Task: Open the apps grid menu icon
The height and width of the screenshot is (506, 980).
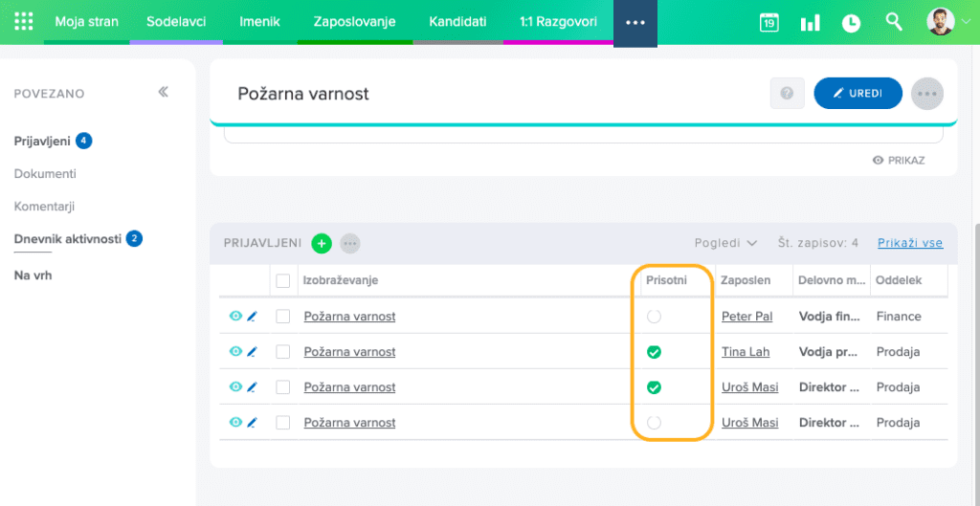Action: click(23, 21)
